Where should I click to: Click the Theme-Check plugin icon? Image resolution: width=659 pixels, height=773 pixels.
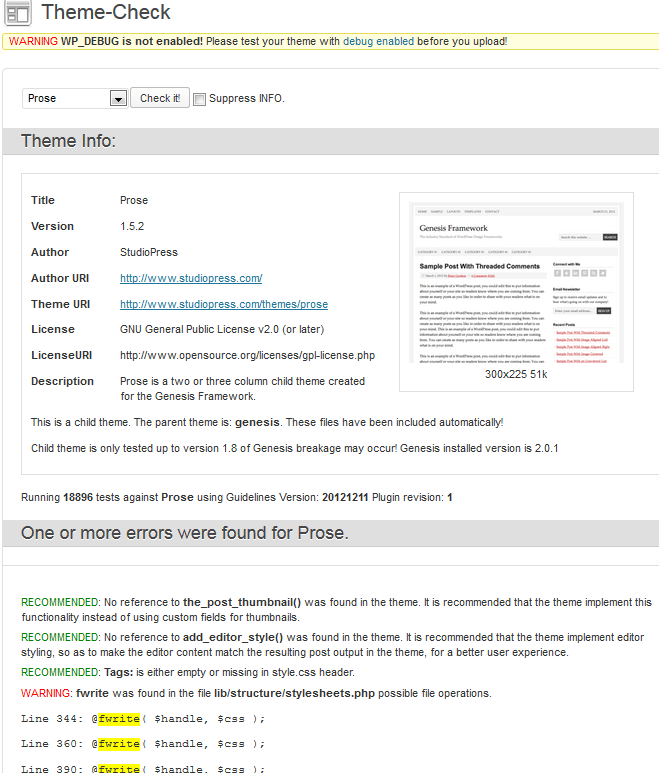pos(18,13)
